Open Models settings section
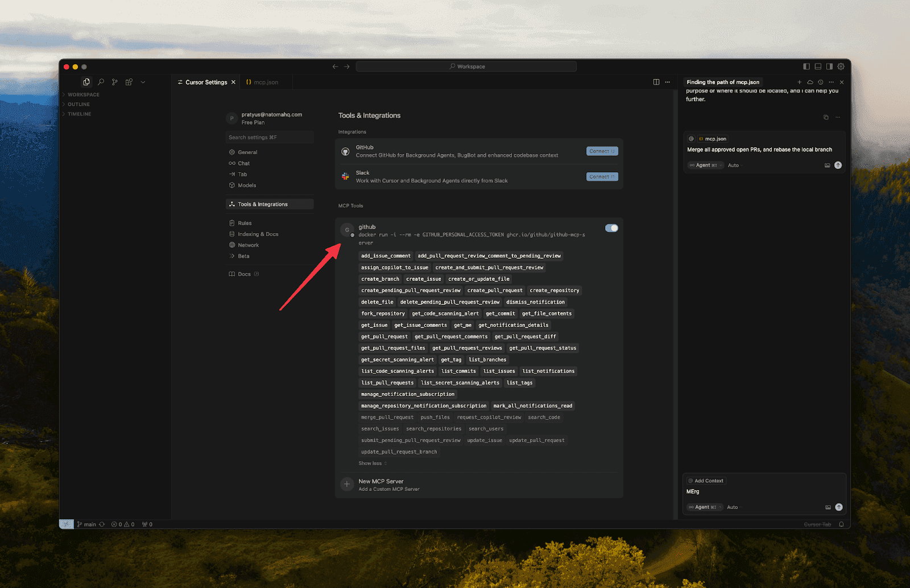 pyautogui.click(x=270, y=185)
